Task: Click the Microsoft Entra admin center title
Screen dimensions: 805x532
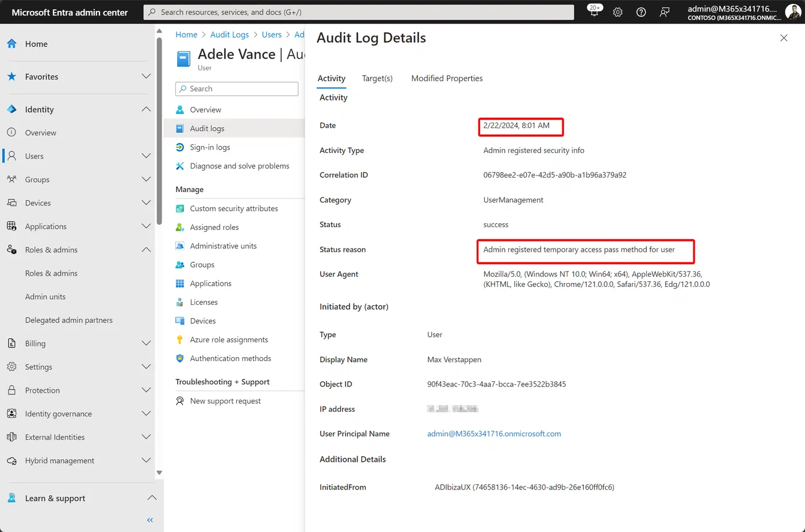Action: 70,12
